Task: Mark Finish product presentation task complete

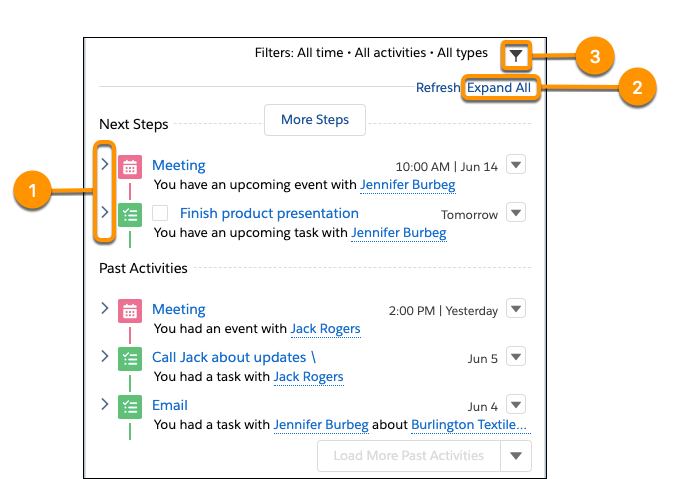Action: point(160,213)
